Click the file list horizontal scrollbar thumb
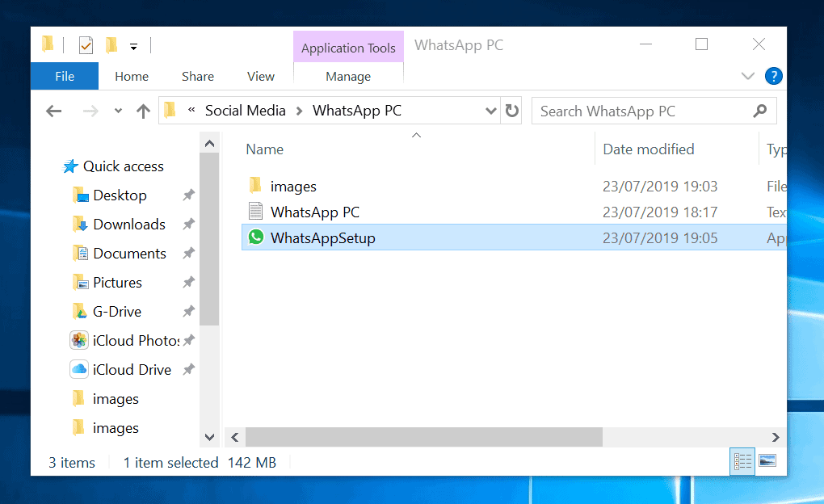 pos(423,437)
